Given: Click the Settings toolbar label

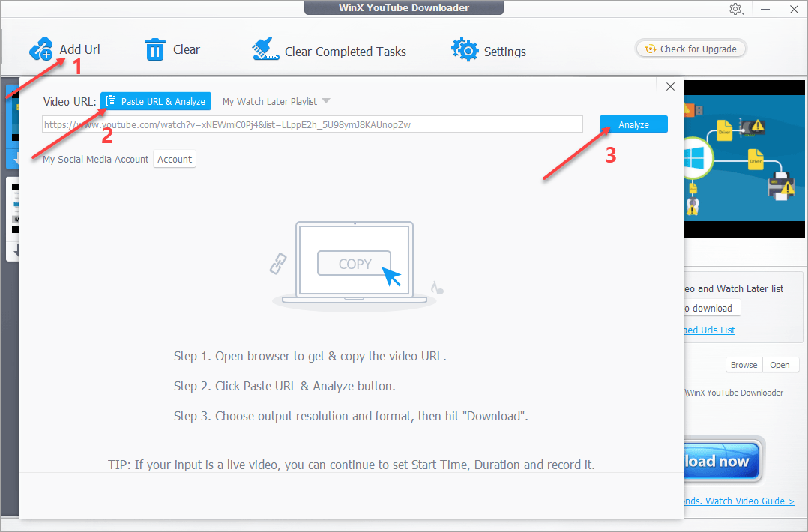Looking at the screenshot, I should tap(505, 52).
